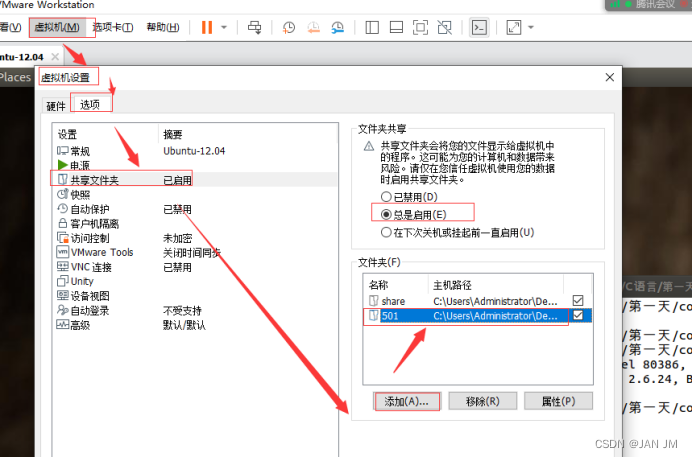The width and height of the screenshot is (692, 458).
Task: Switch to the 硬件 tab
Action: [56, 106]
